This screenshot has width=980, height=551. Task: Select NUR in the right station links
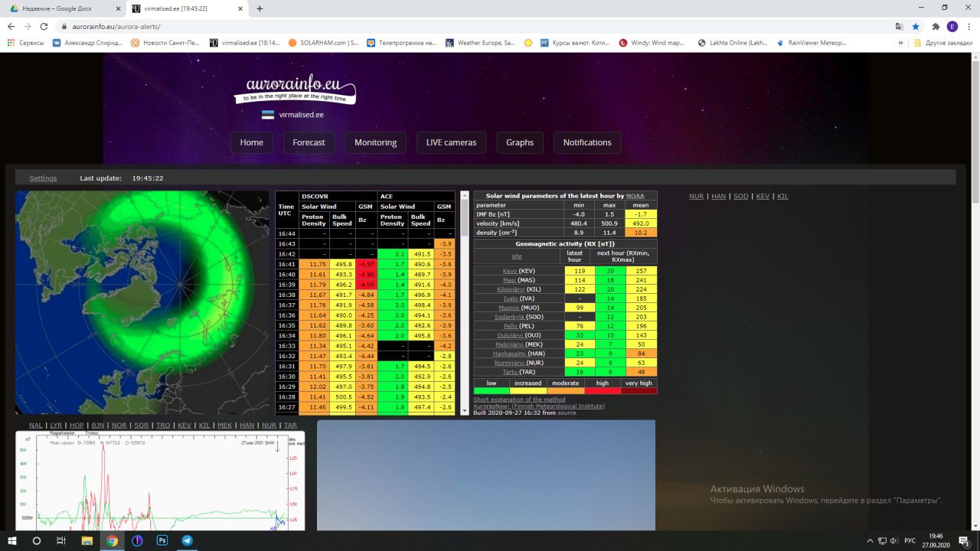pos(696,197)
